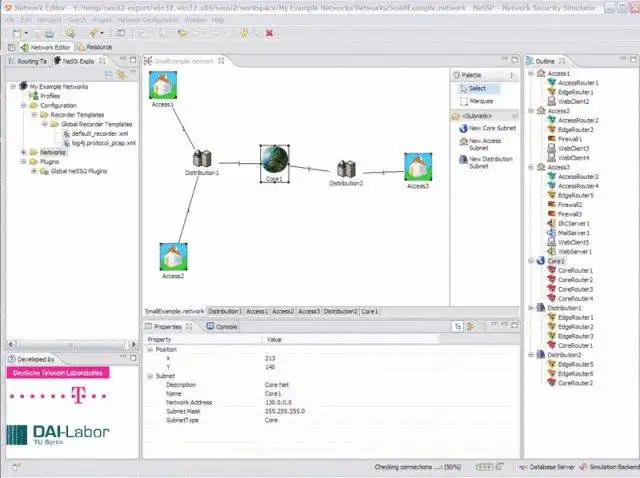Screen dimensions: 640x478
Task: Click the WebClient2 icon in Outline
Action: (551, 101)
